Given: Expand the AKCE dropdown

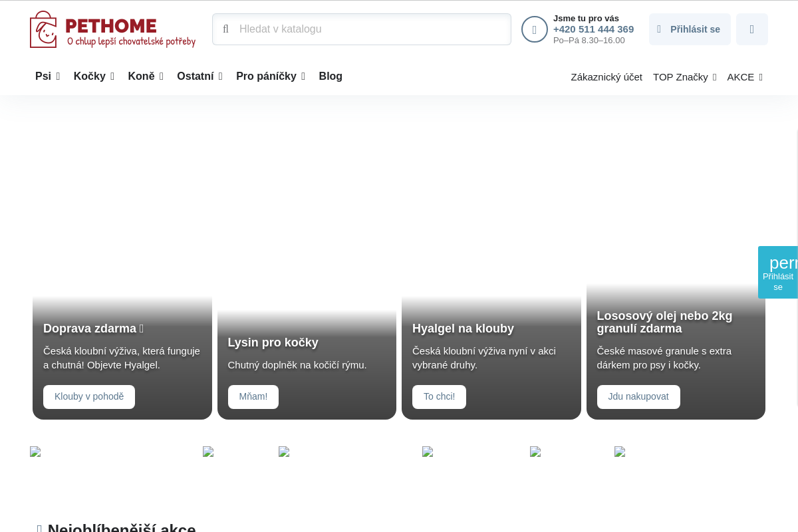Looking at the screenshot, I should click(x=745, y=77).
